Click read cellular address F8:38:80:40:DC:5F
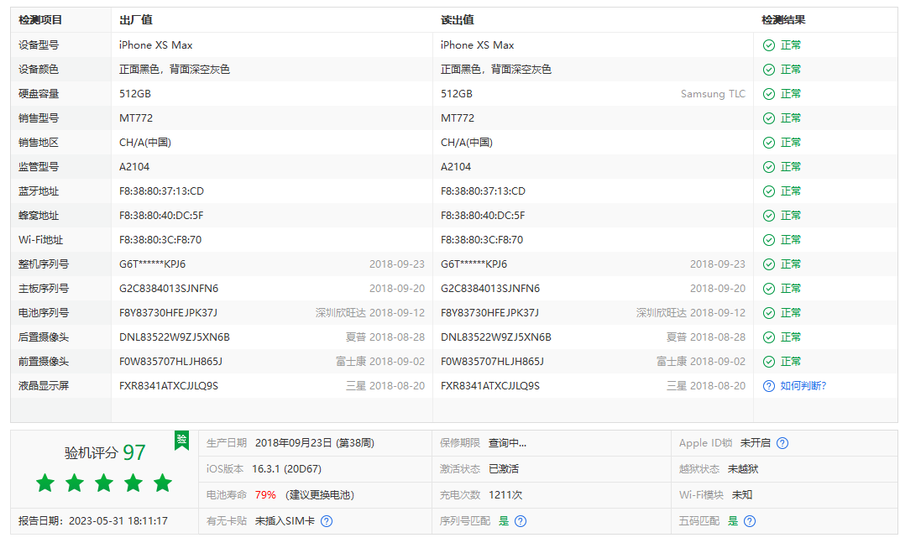Screen dimensions: 900x543 (483, 216)
